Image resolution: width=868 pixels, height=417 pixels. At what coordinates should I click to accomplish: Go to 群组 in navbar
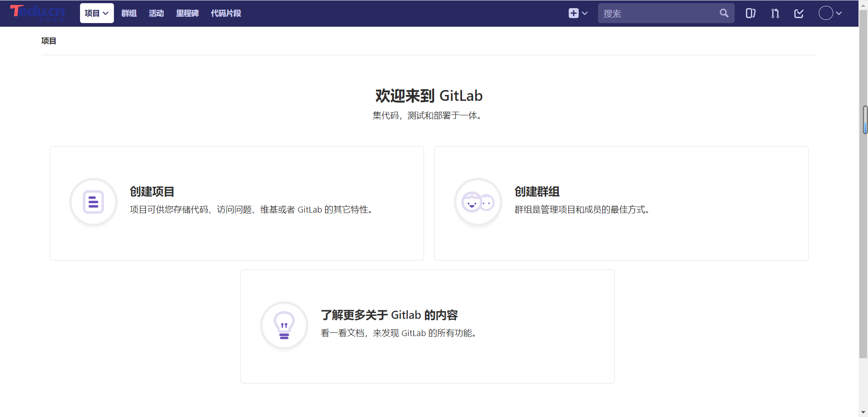[x=129, y=13]
